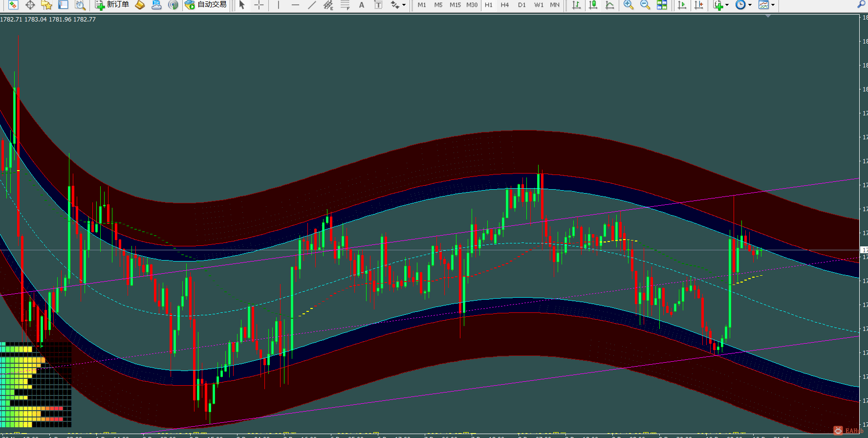This screenshot has width=868, height=438.
Task: Switch to MN timeframe
Action: point(555,5)
